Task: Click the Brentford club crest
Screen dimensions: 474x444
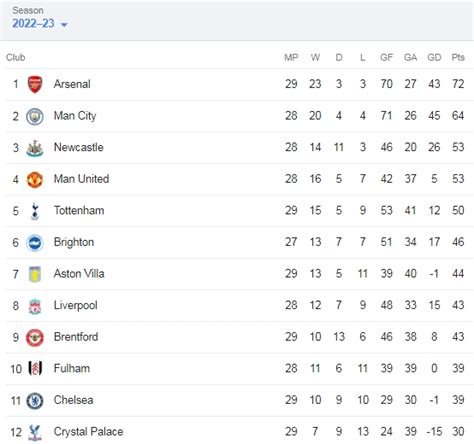Action: click(35, 337)
